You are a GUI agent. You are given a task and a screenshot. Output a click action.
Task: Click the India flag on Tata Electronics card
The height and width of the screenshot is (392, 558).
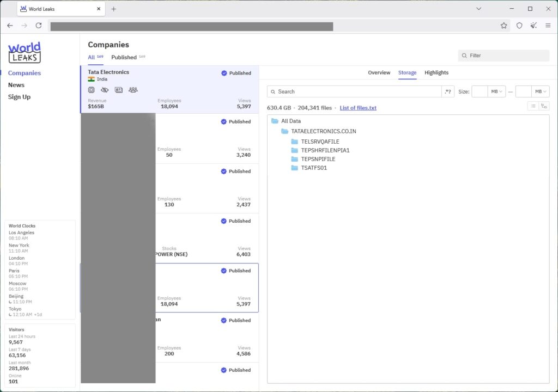92,79
